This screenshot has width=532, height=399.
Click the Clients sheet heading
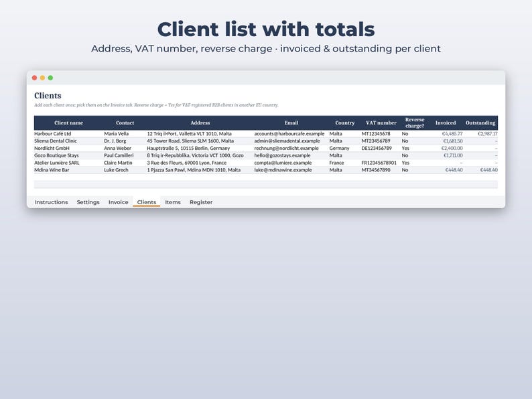point(48,96)
